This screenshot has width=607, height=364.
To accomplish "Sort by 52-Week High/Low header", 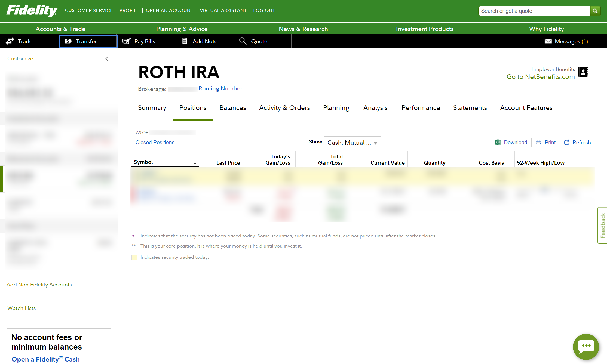I will coord(541,163).
